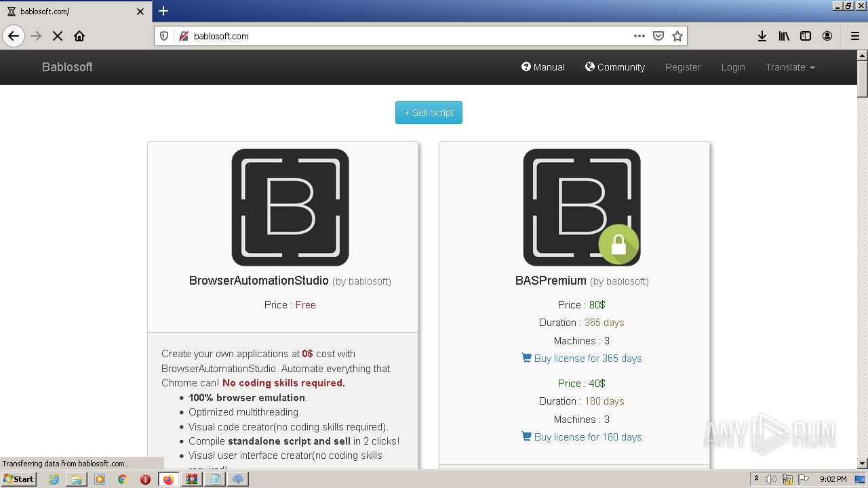The height and width of the screenshot is (488, 868).
Task: Click '100% browser emulation' bullet
Action: (248, 398)
